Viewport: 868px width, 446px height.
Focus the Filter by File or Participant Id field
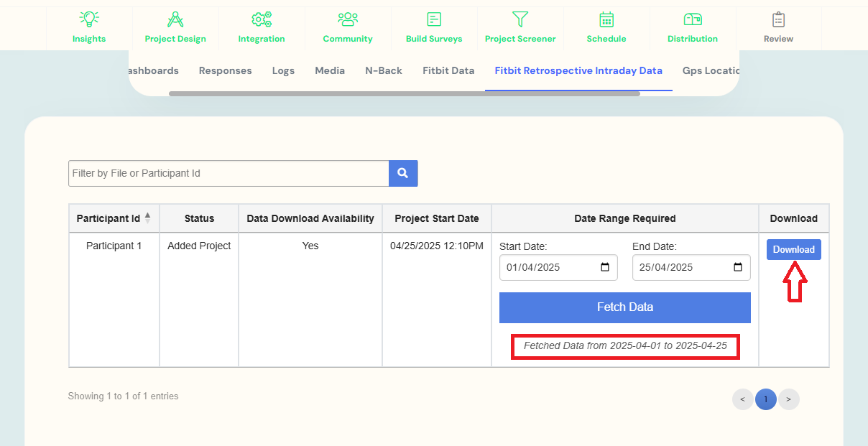[x=228, y=173]
